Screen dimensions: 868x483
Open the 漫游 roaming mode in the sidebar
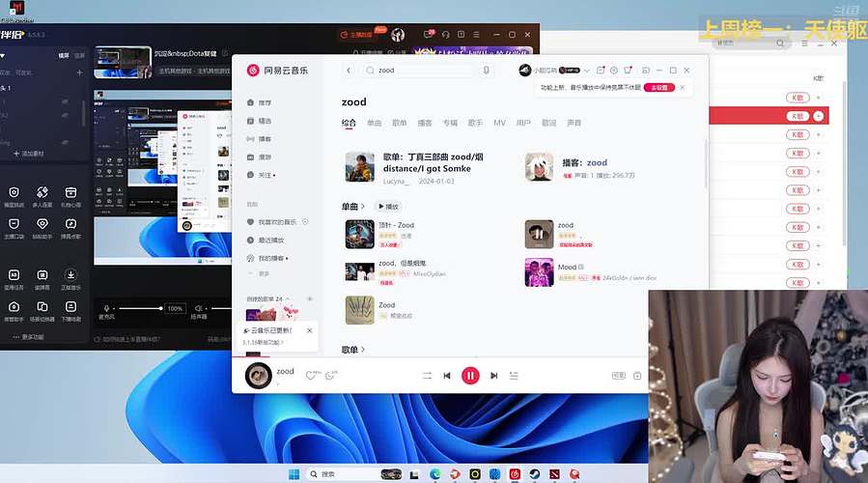[259, 157]
